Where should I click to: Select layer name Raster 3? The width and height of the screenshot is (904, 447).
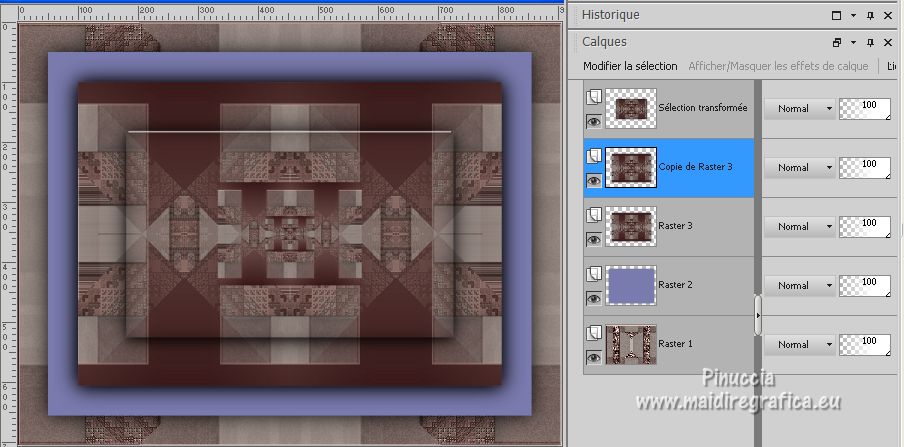click(675, 226)
